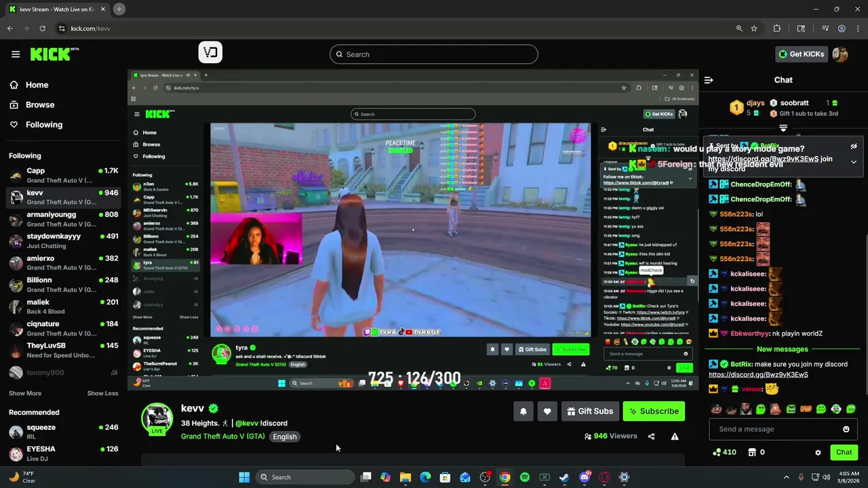This screenshot has width=868, height=488.
Task: Toggle stream notifications with the bell button
Action: tap(523, 411)
